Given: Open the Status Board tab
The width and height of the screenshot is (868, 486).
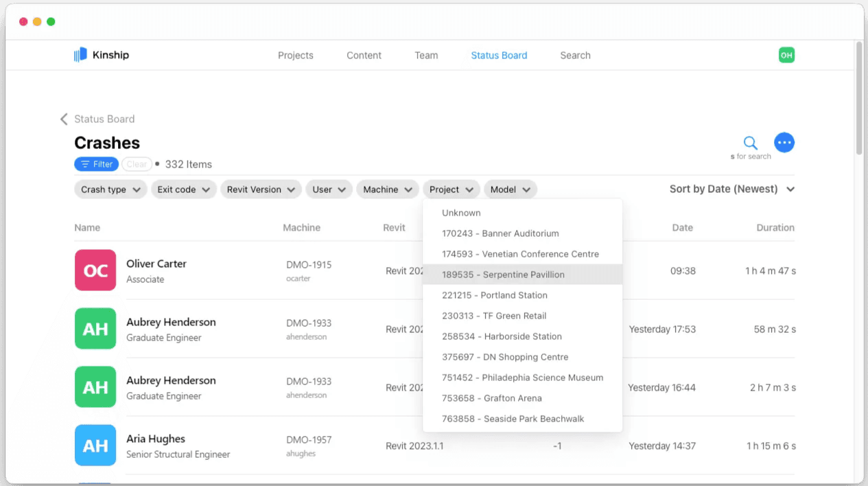Looking at the screenshot, I should (x=499, y=56).
